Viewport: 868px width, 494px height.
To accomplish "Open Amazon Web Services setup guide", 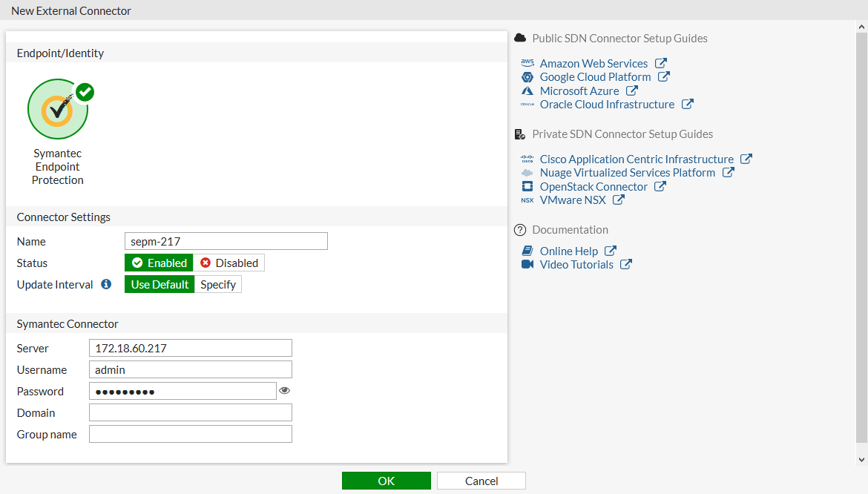I will [594, 63].
